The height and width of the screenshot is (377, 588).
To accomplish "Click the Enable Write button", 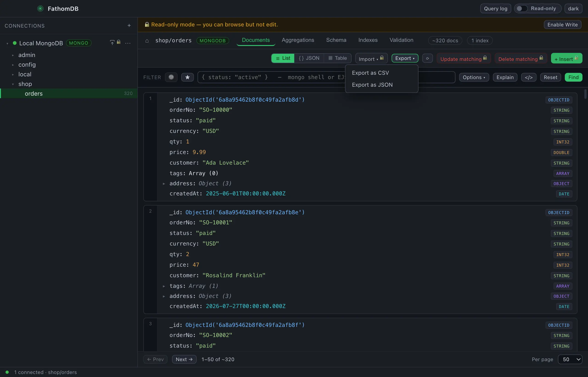I will pos(562,25).
